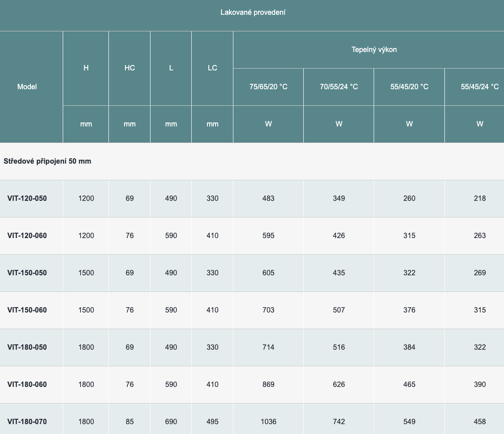Click the '70/55/24 °C' temperature header

(339, 87)
